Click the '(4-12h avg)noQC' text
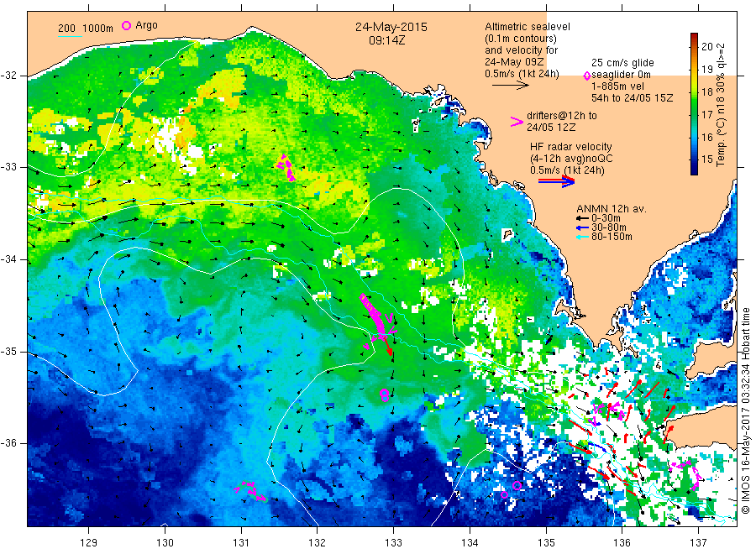 (571, 159)
